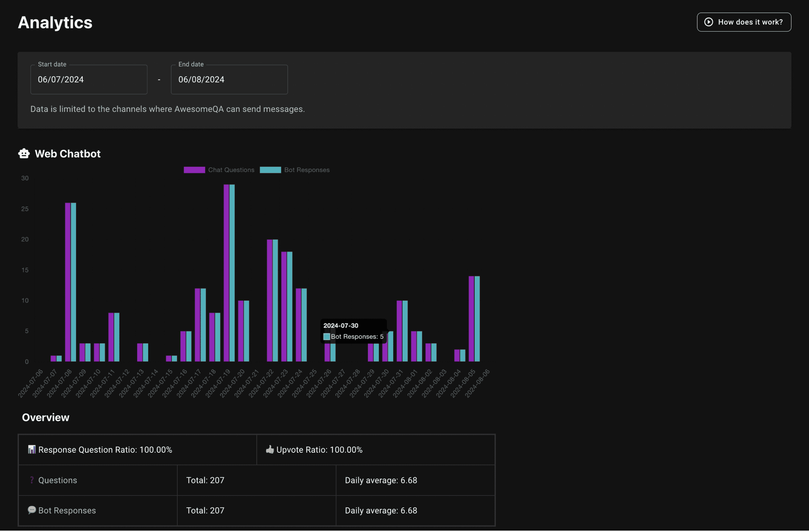The image size is (809, 532).
Task: Click the Chat Questions legend label
Action: click(x=231, y=170)
